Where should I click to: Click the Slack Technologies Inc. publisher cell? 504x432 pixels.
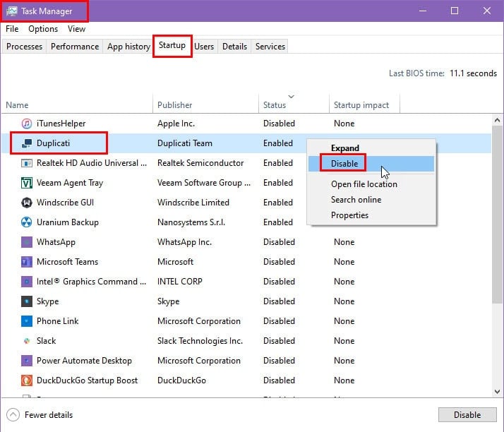pyautogui.click(x=200, y=341)
